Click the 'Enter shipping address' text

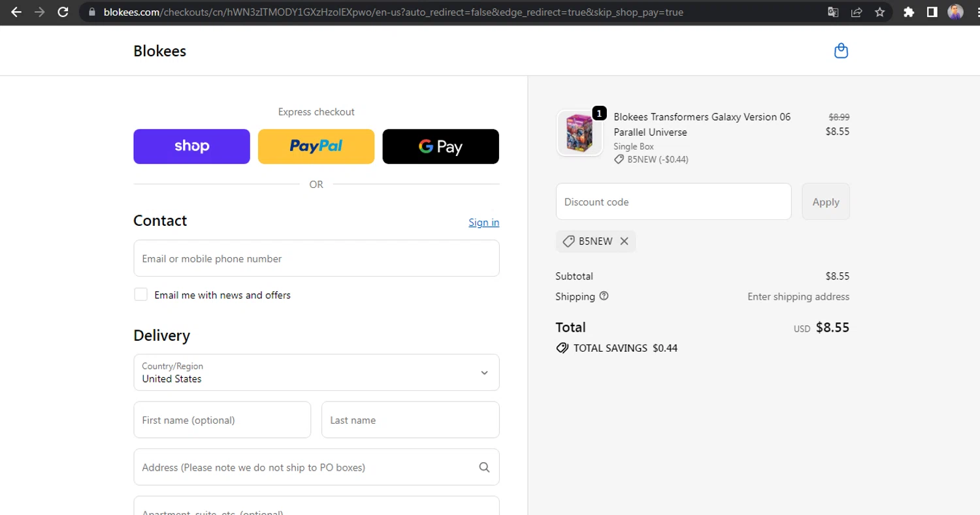798,296
